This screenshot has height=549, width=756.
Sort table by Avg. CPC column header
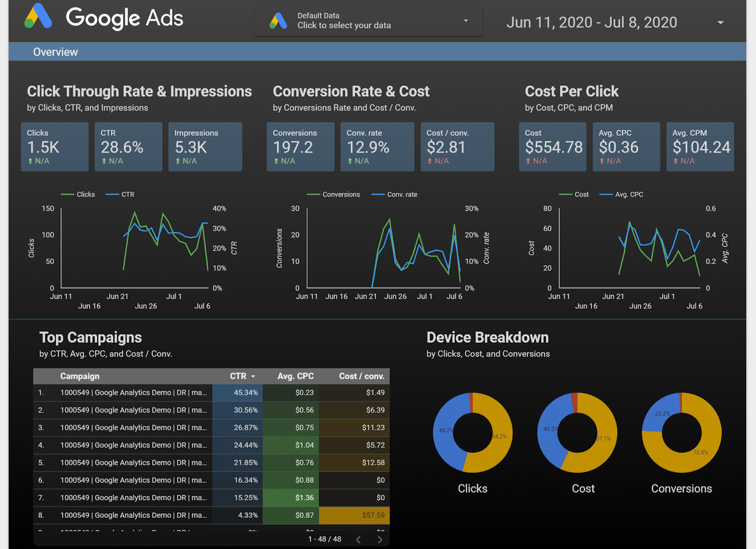(295, 376)
